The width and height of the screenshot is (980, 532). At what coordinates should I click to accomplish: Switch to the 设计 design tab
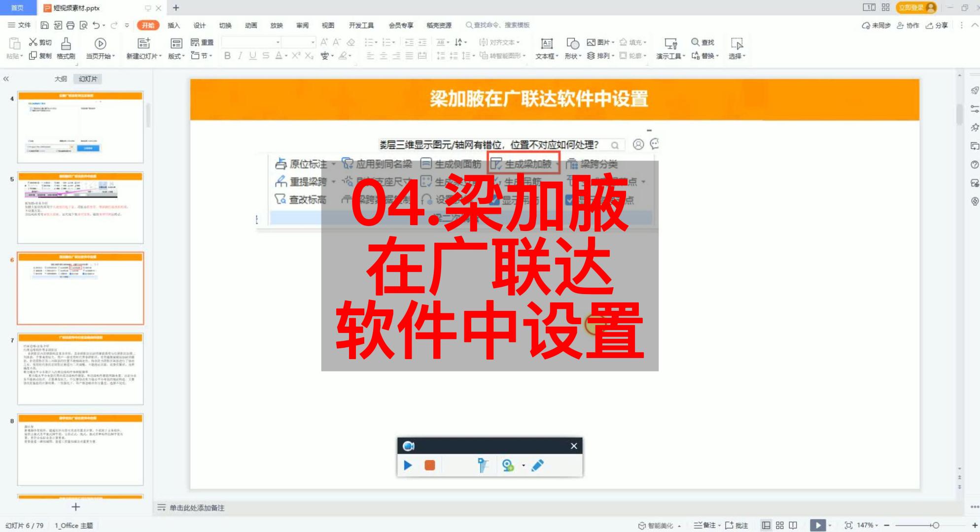click(199, 25)
